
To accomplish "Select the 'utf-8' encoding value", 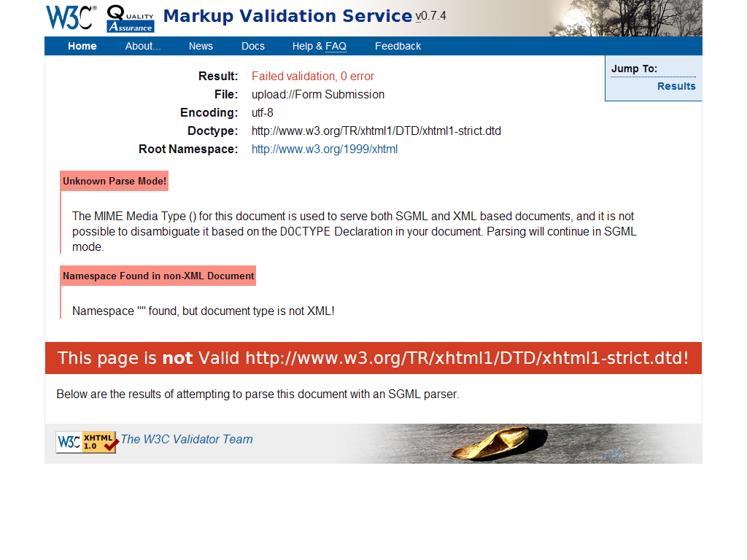I will tap(263, 113).
